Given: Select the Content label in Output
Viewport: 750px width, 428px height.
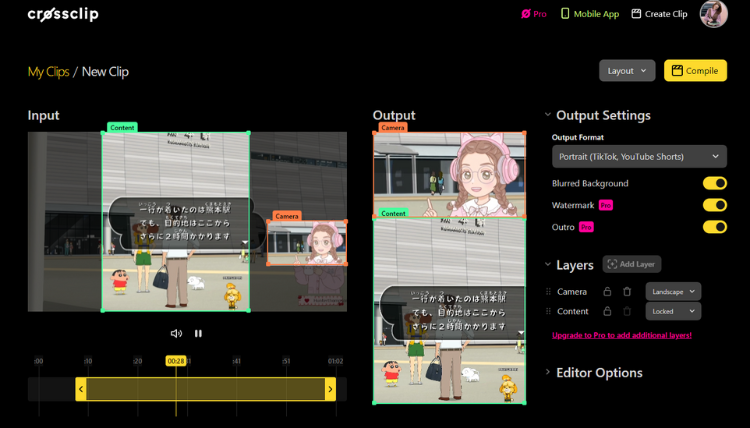Looking at the screenshot, I should pos(393,213).
